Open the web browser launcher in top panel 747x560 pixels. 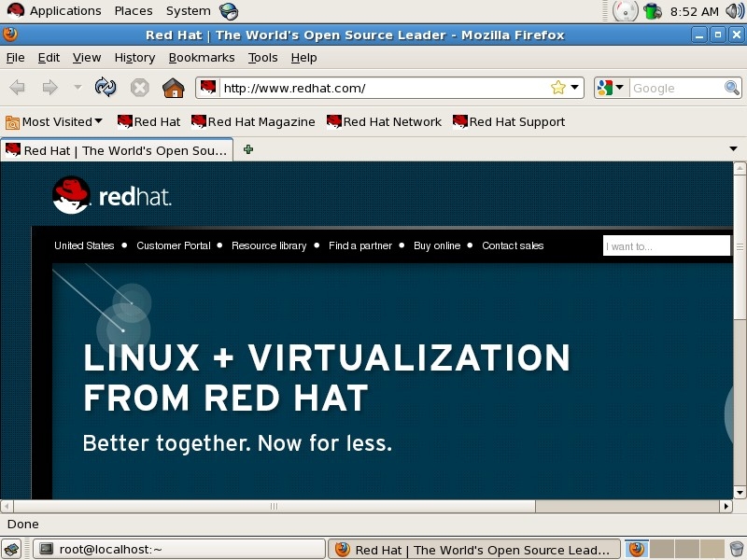tap(229, 11)
